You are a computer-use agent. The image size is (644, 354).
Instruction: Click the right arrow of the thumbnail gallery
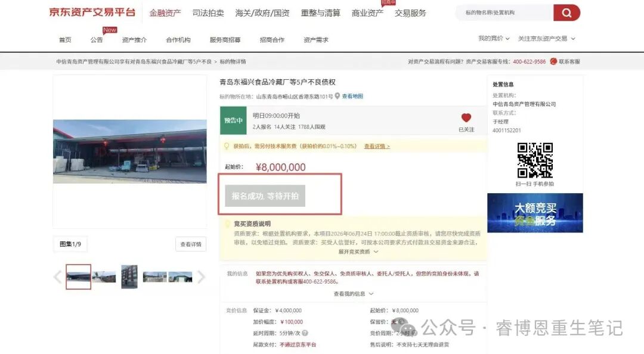201,277
